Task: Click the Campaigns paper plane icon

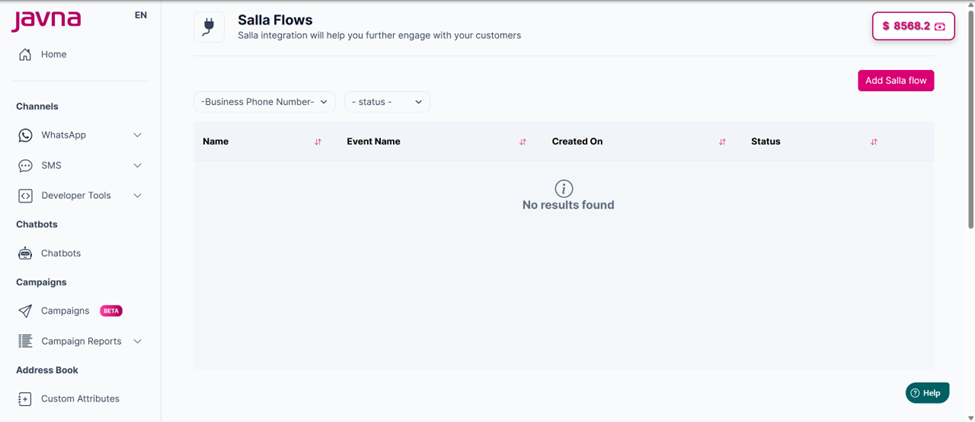Action: coord(25,311)
